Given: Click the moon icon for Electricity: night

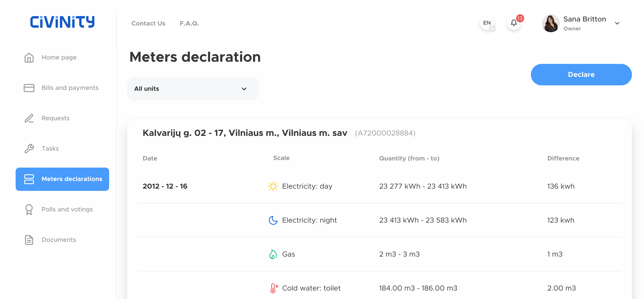Looking at the screenshot, I should click(273, 220).
